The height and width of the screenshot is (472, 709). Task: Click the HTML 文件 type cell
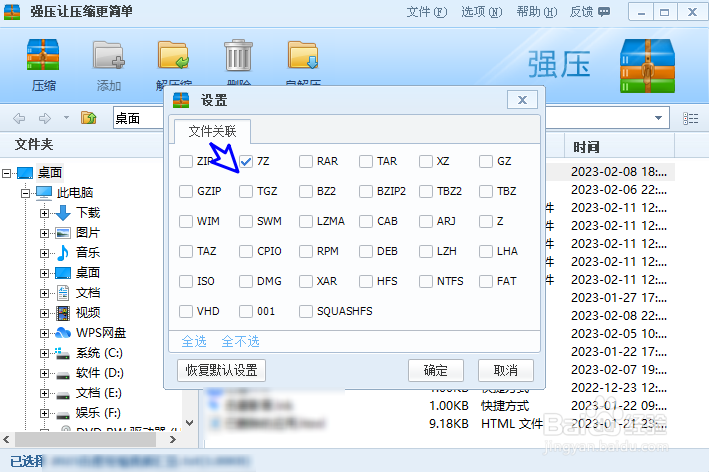(x=511, y=424)
